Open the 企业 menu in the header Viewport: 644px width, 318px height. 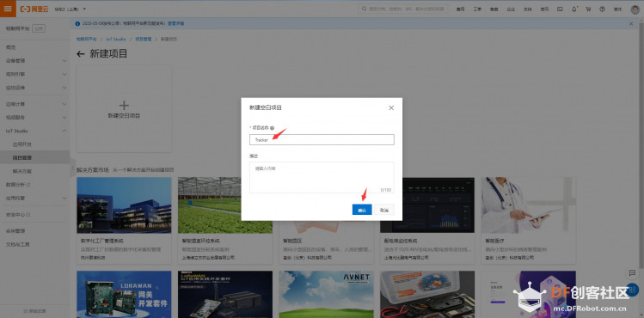coord(511,9)
